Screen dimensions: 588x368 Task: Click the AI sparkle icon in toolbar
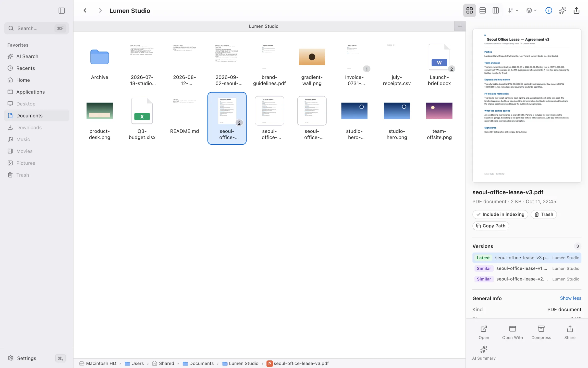point(563,11)
